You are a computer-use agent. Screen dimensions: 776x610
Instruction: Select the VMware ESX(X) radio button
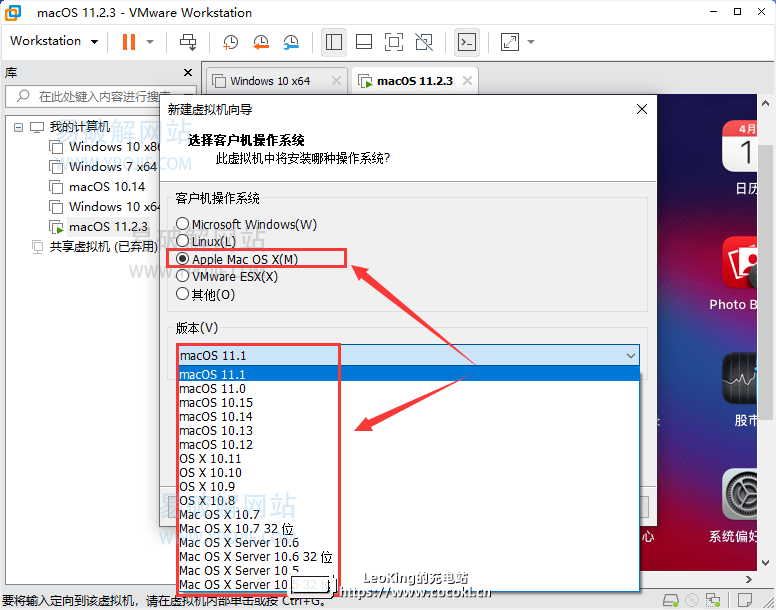tap(183, 276)
